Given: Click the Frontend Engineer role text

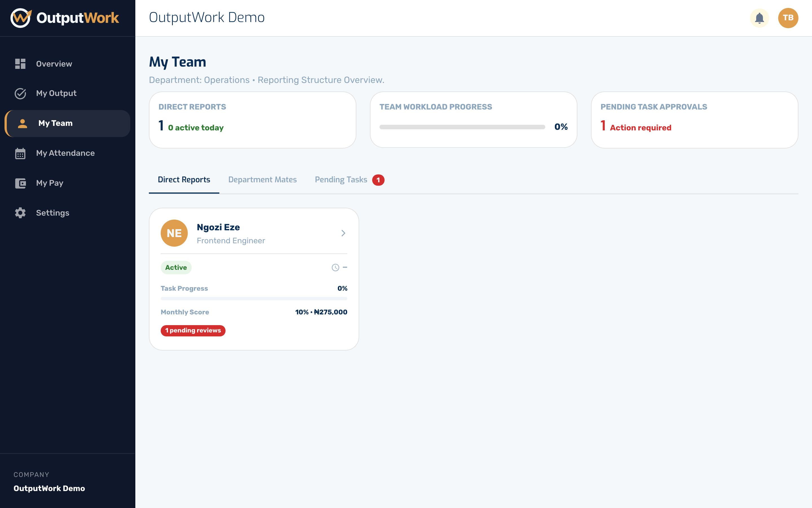Looking at the screenshot, I should 231,240.
